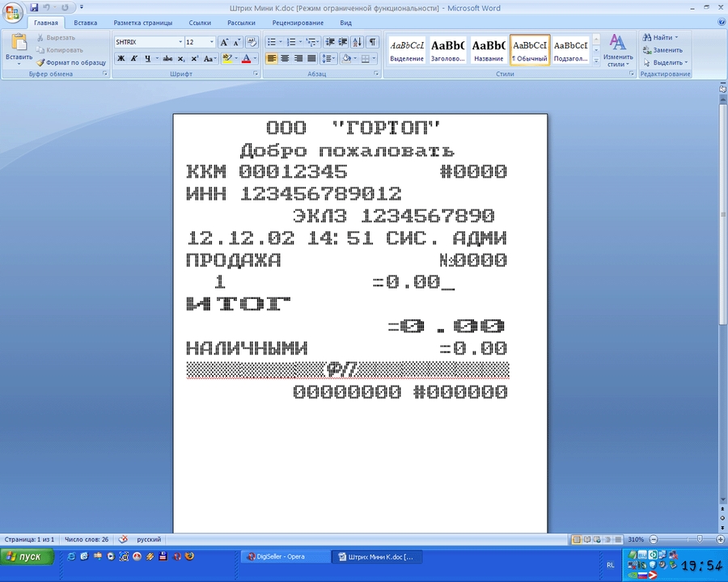
Task: Apply the Название style
Action: tap(489, 50)
